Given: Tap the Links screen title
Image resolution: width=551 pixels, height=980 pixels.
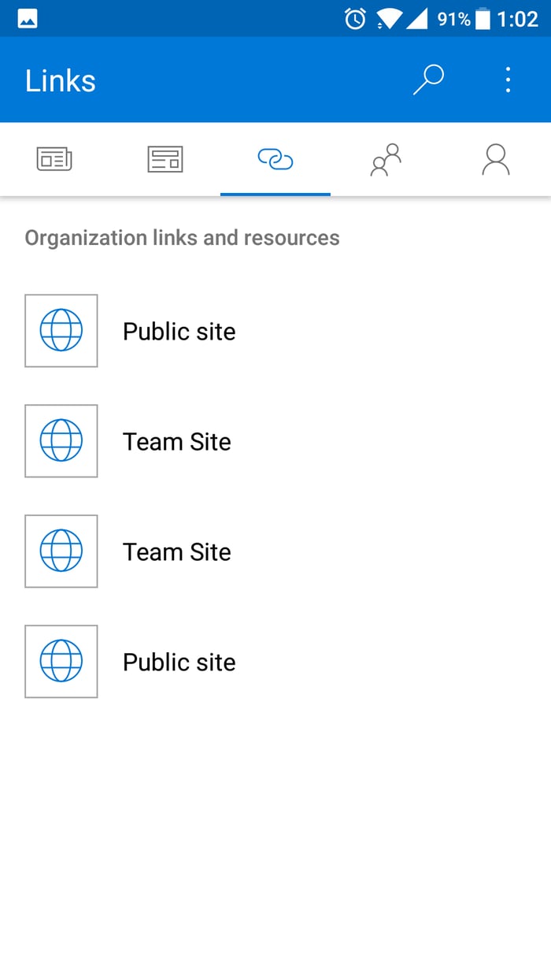Looking at the screenshot, I should 60,80.
